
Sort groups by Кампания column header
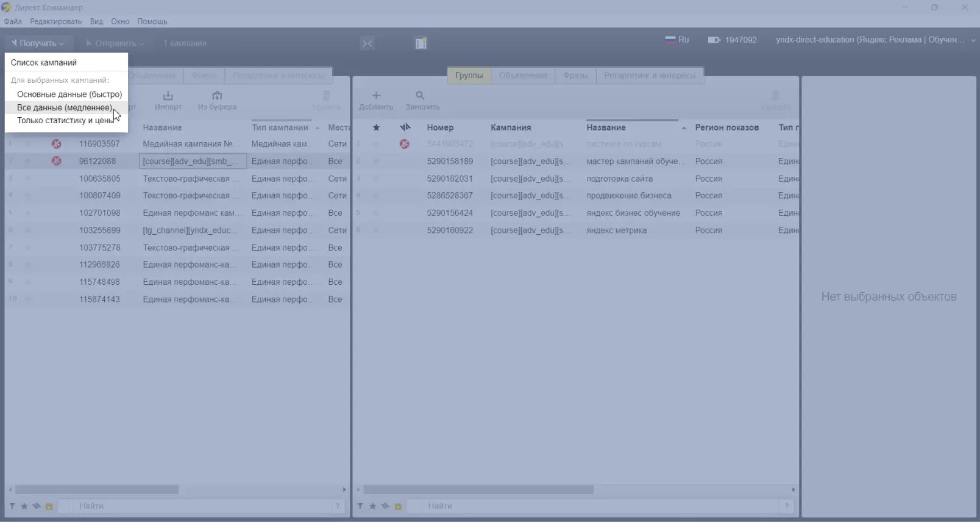(511, 127)
